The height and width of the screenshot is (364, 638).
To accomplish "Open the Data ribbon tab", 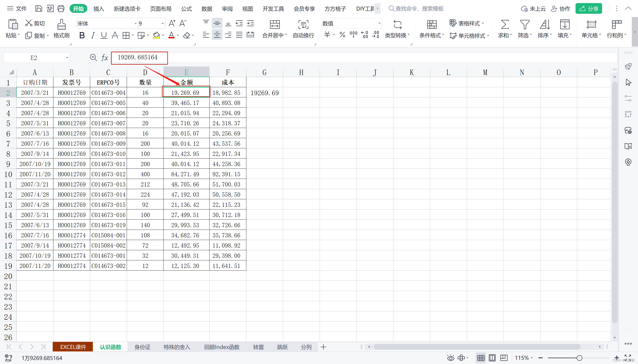I will coord(207,9).
